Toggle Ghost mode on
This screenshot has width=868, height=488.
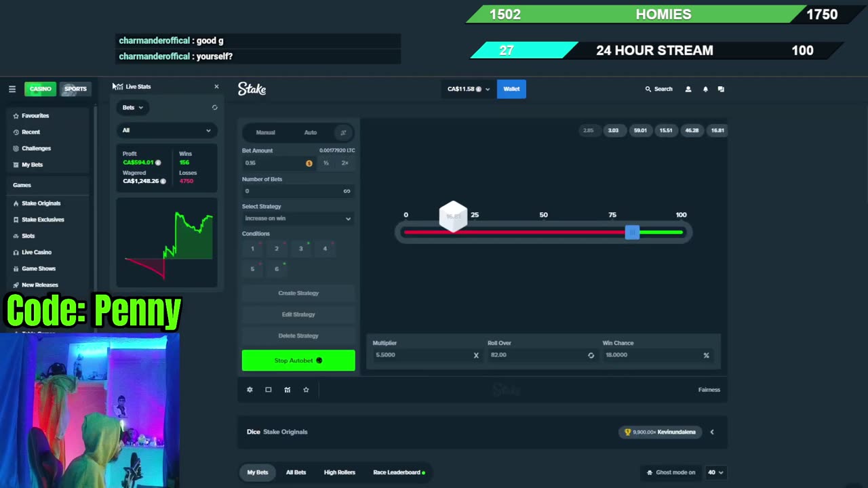(x=671, y=472)
